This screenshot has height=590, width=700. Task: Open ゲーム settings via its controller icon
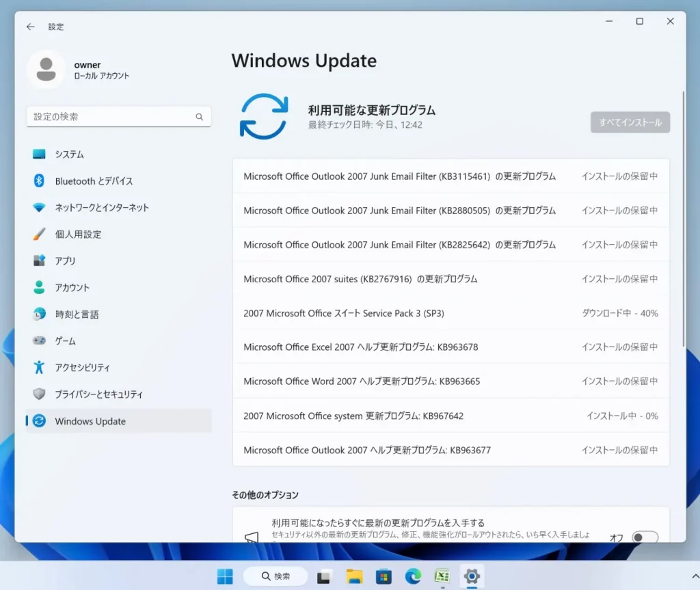click(40, 340)
